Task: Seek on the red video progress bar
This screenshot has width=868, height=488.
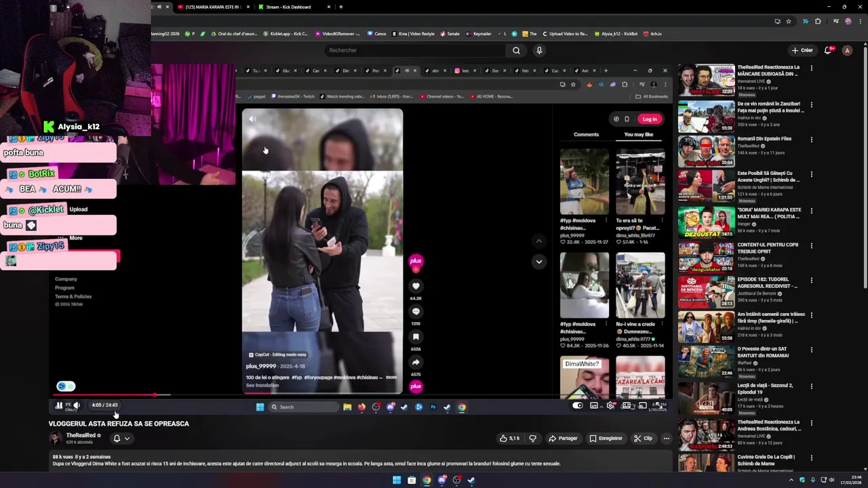Action: click(105, 394)
